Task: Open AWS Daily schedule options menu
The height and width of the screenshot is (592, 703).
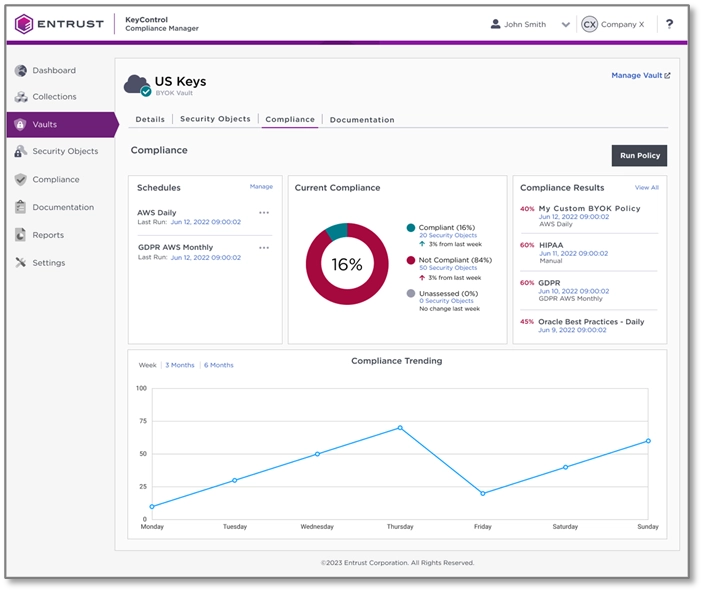Action: (x=264, y=213)
